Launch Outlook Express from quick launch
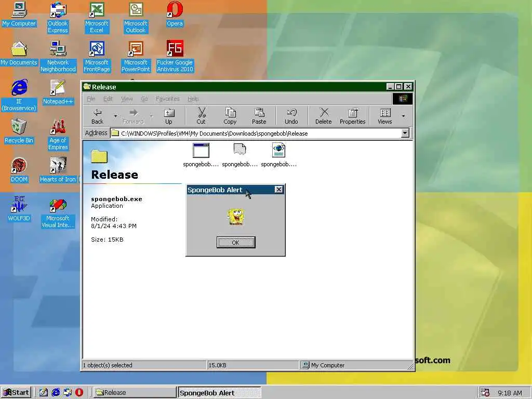Screen dimensions: 532x399 [67, 393]
